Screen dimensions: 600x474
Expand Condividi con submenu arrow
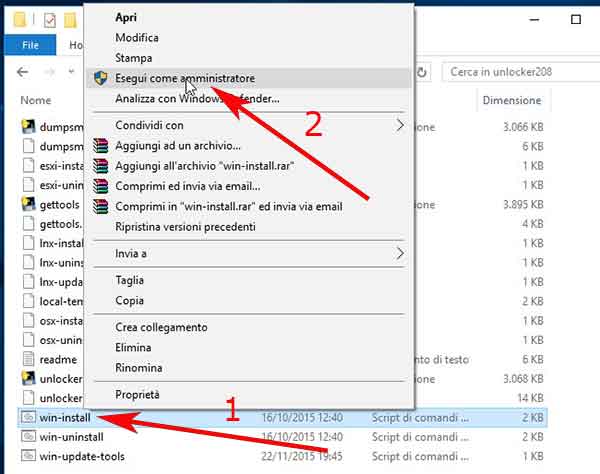point(400,125)
